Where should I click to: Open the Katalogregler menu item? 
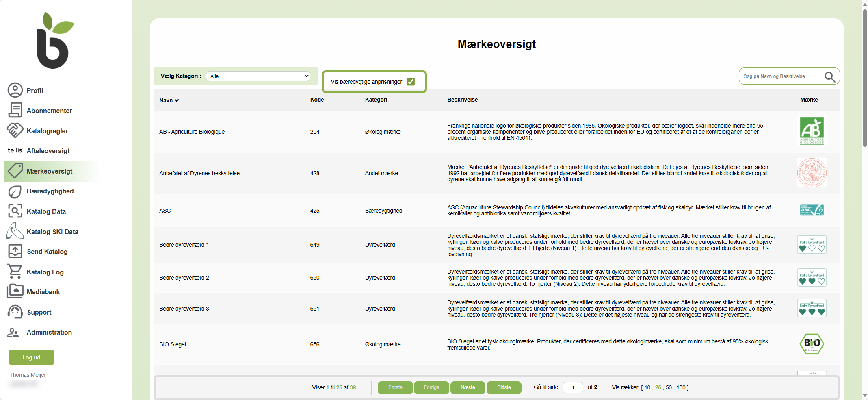pos(47,131)
